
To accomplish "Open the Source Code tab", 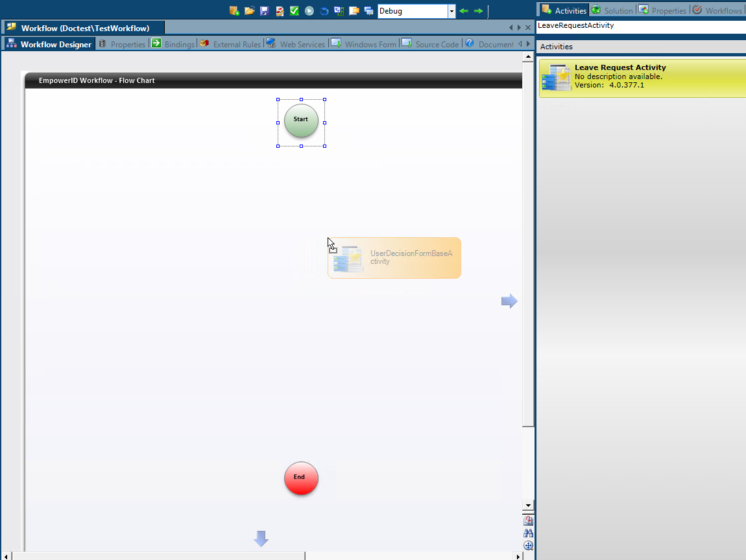I will tap(437, 43).
